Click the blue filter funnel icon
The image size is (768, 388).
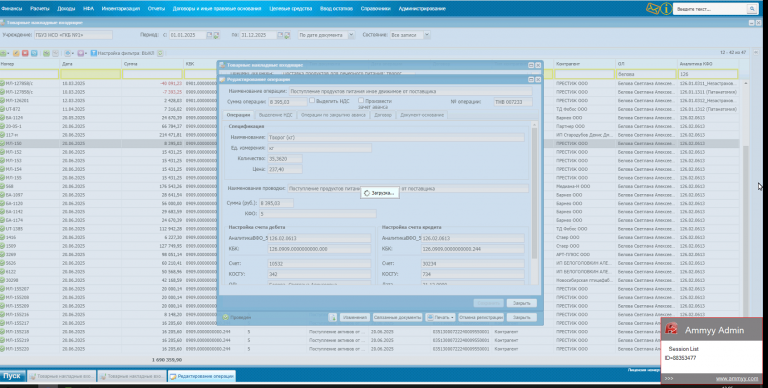93,53
